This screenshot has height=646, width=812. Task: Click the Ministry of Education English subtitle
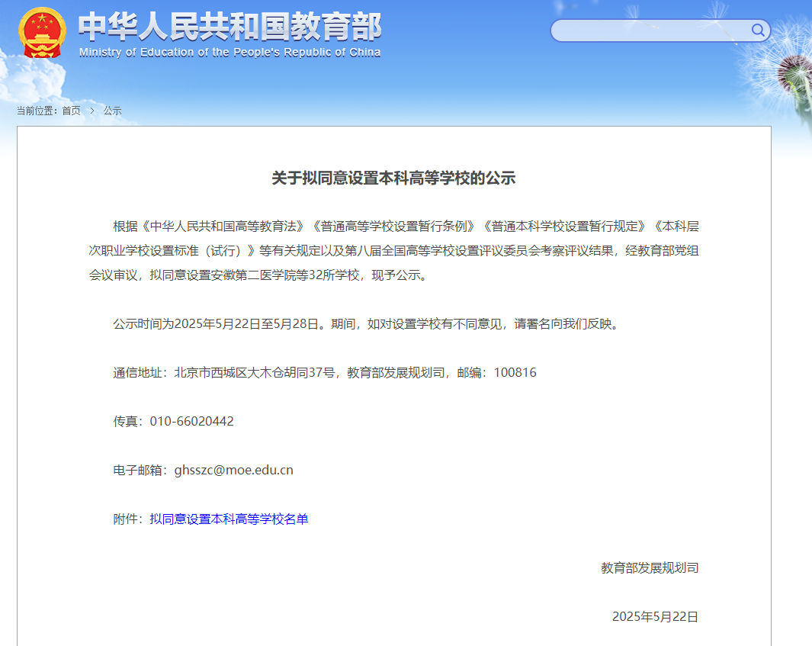click(x=230, y=53)
